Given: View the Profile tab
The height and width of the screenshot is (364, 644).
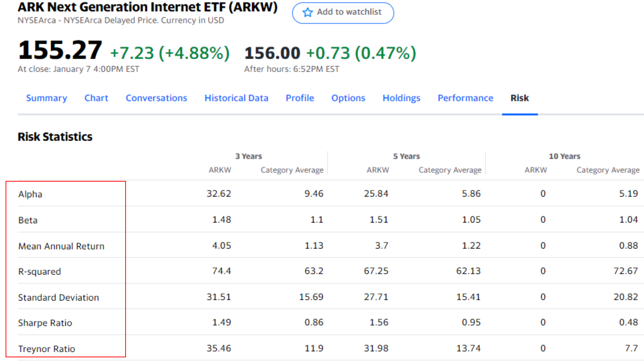Looking at the screenshot, I should pos(300,98).
